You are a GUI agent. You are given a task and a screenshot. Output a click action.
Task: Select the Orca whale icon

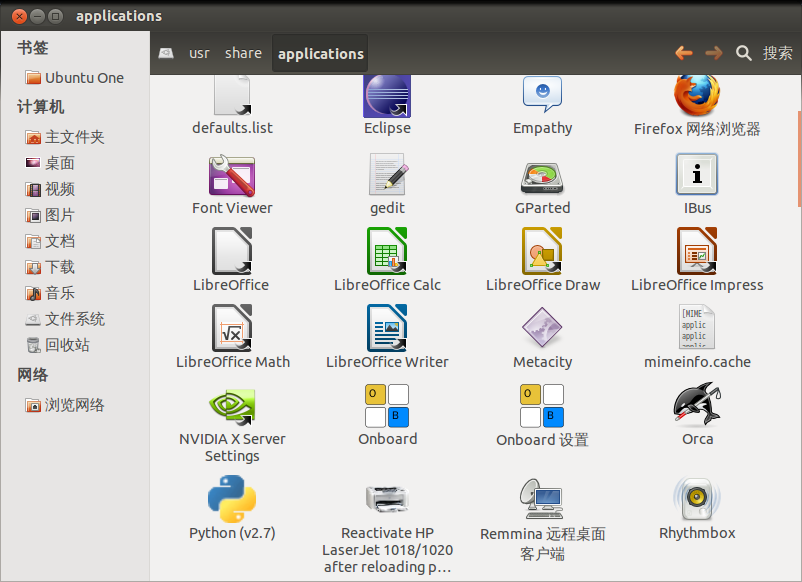tap(697, 404)
